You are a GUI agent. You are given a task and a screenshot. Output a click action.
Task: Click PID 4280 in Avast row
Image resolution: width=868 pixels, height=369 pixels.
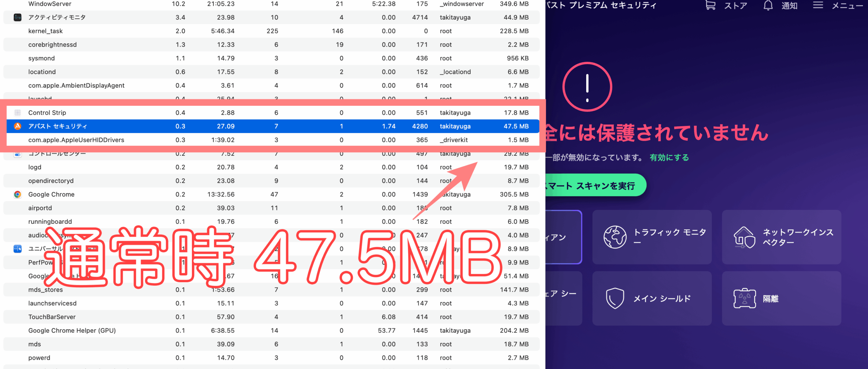(420, 126)
